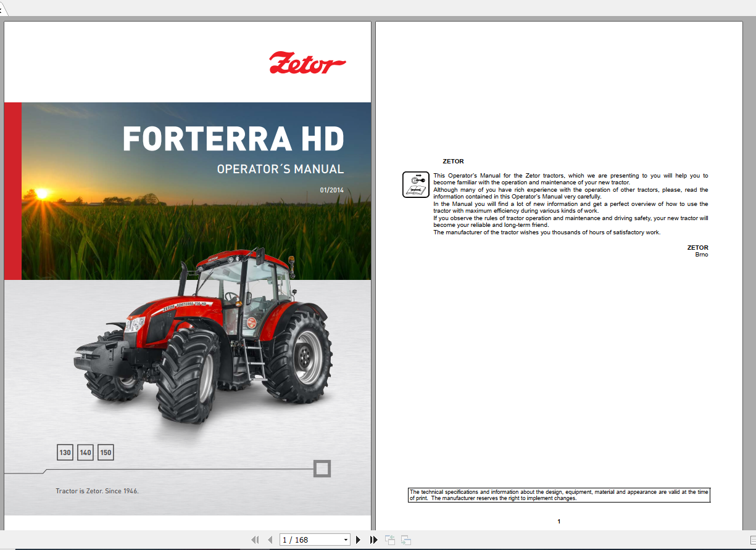Click the '150' model box
The width and height of the screenshot is (756, 550).
tap(106, 453)
